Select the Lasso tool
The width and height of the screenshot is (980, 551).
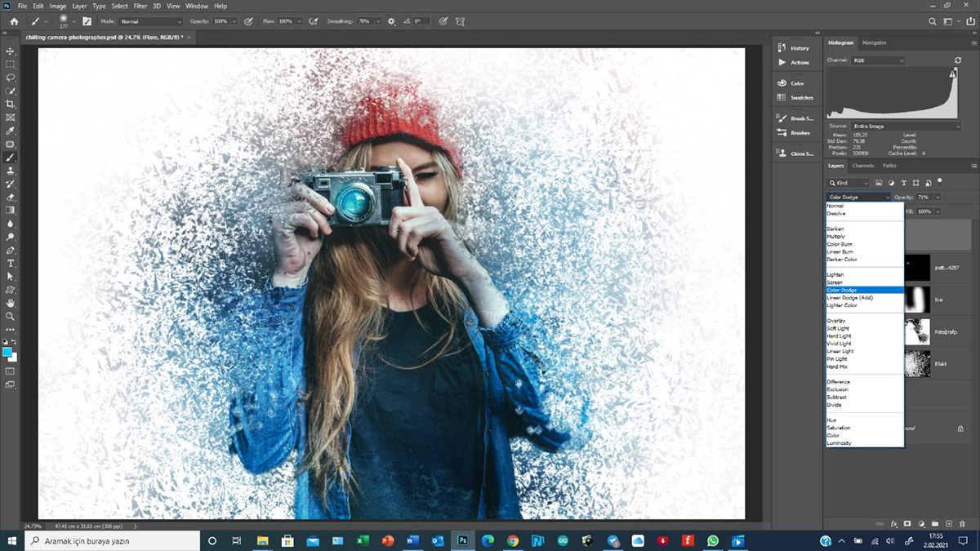click(11, 78)
